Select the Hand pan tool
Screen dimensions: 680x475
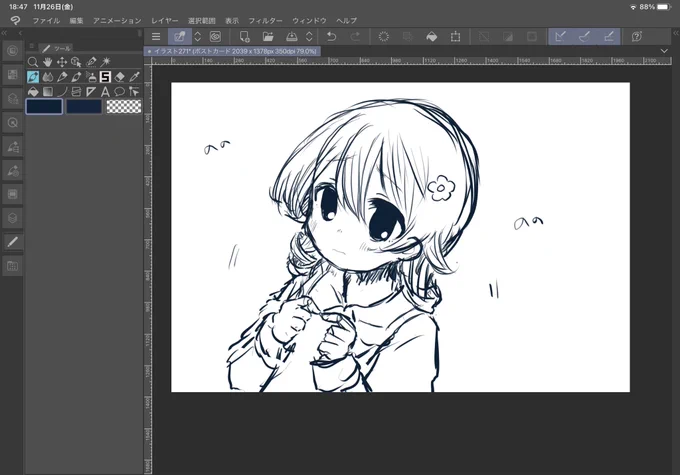click(x=47, y=62)
